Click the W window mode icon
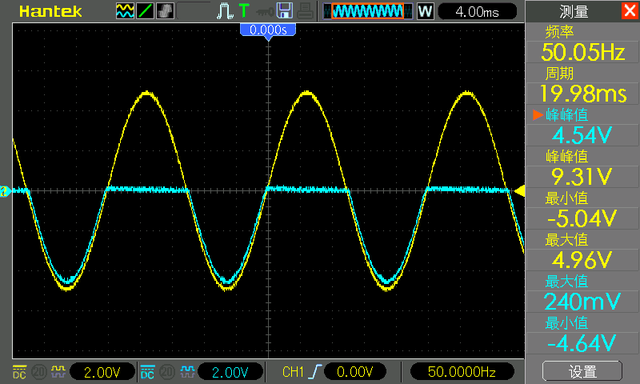Image resolution: width=640 pixels, height=384 pixels. (425, 11)
